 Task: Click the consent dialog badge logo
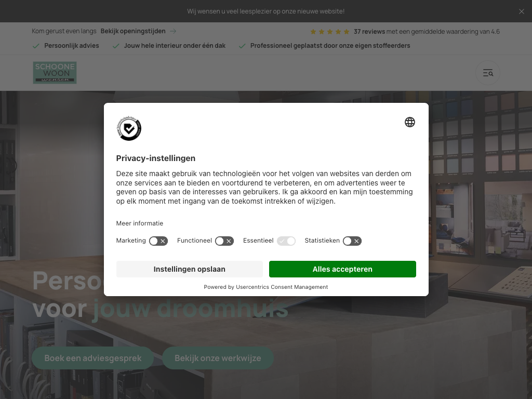pyautogui.click(x=129, y=128)
